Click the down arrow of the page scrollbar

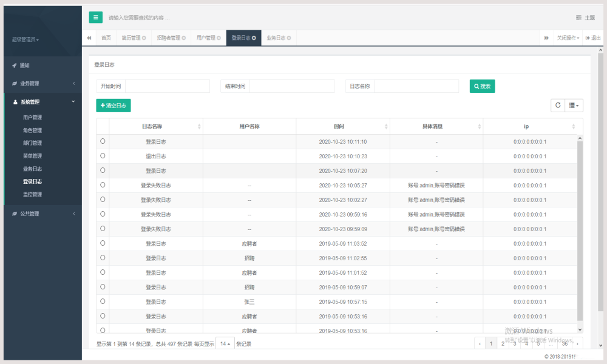pos(601,345)
